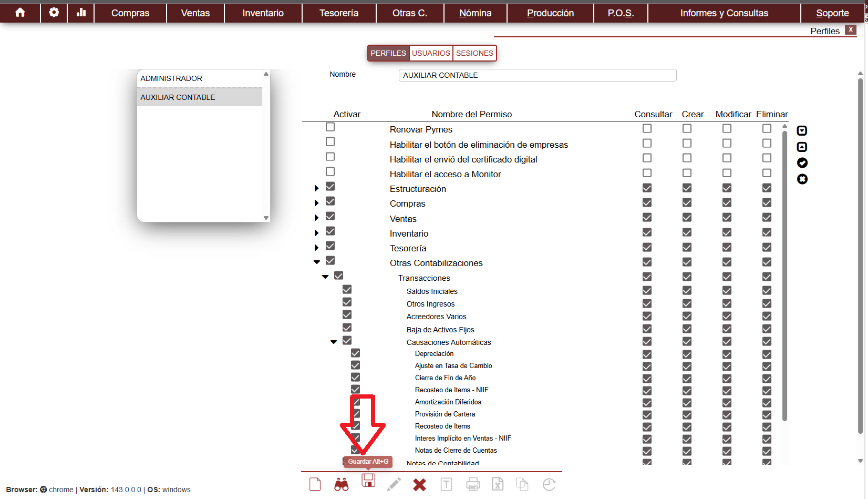
Task: Enable the Renovar Pymes activar checkbox
Action: [x=330, y=127]
